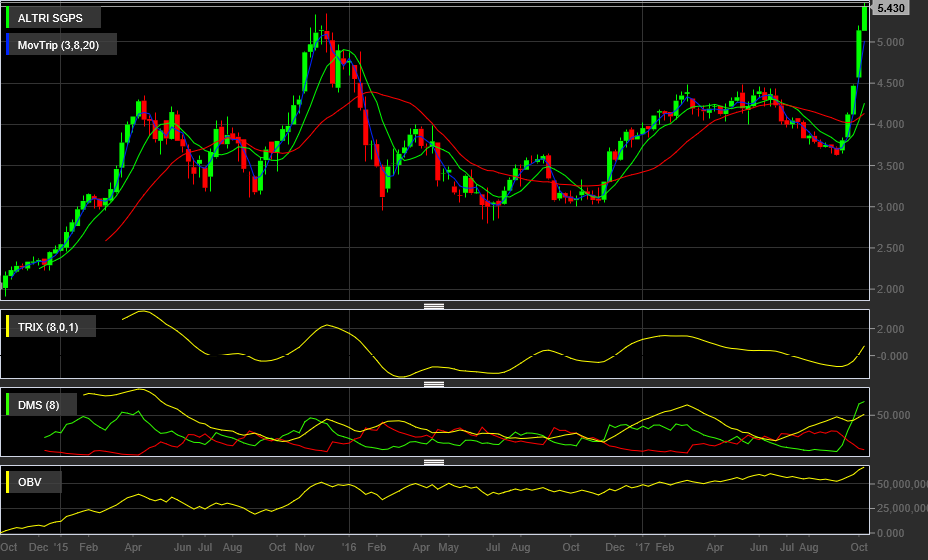The width and height of the screenshot is (928, 560).
Task: Click the green color marker beside DMS
Action: coord(7,405)
